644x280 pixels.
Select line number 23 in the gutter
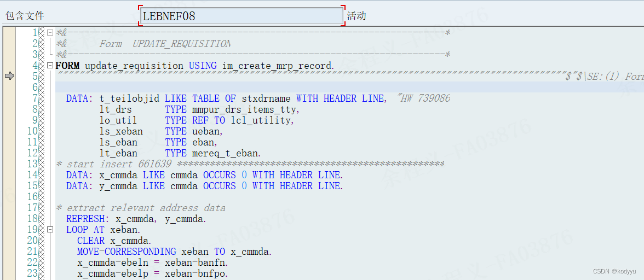coord(32,273)
